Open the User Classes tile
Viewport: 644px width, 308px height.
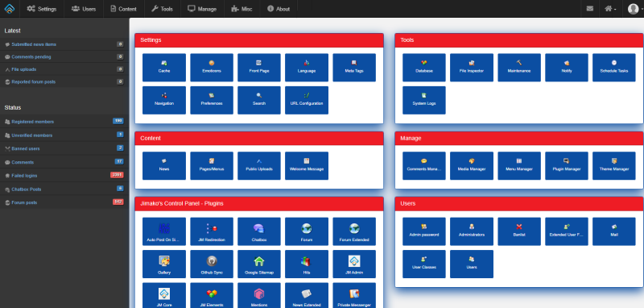coord(424,264)
